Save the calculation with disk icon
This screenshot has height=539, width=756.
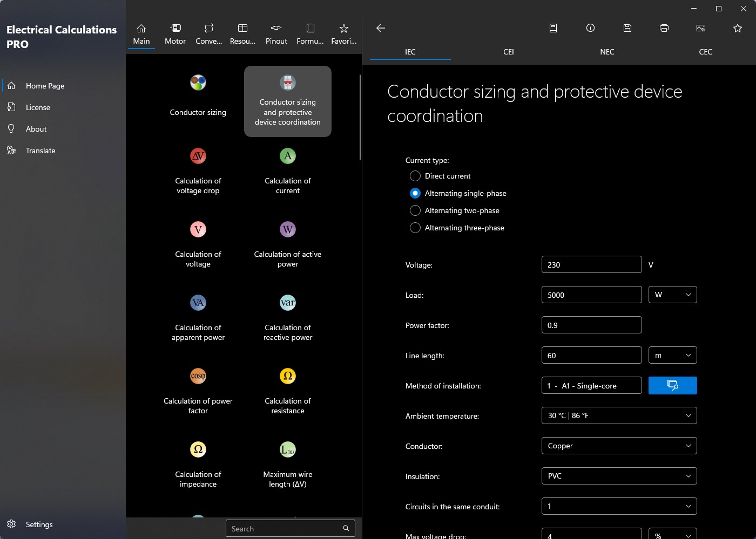point(627,28)
